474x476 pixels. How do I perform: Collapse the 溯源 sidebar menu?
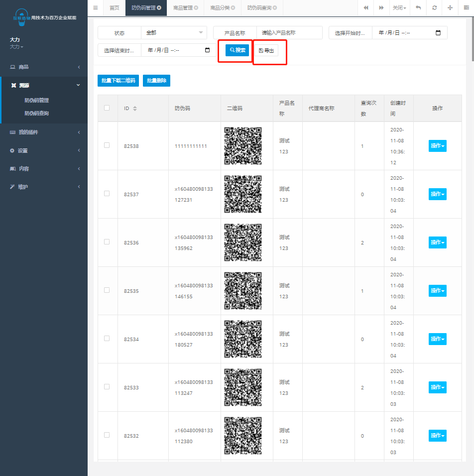click(x=44, y=85)
